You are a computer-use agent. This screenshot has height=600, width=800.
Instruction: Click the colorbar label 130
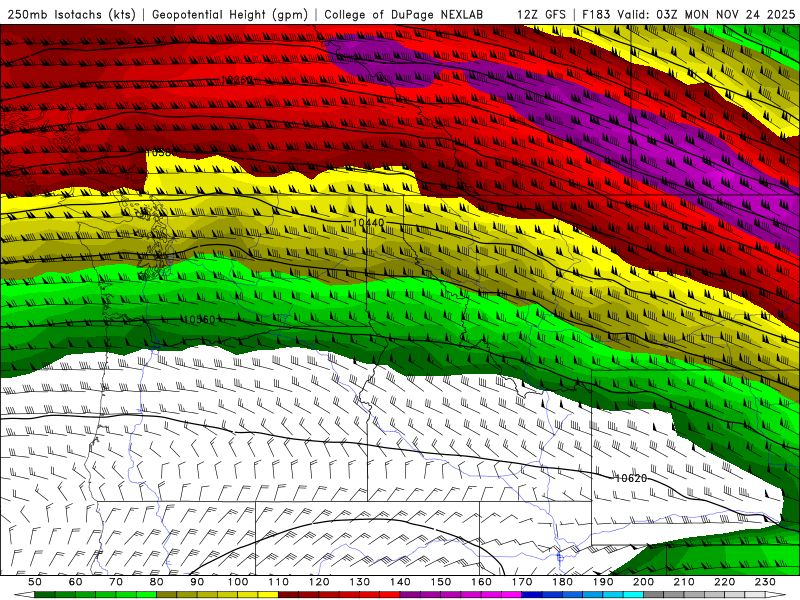coord(359,582)
